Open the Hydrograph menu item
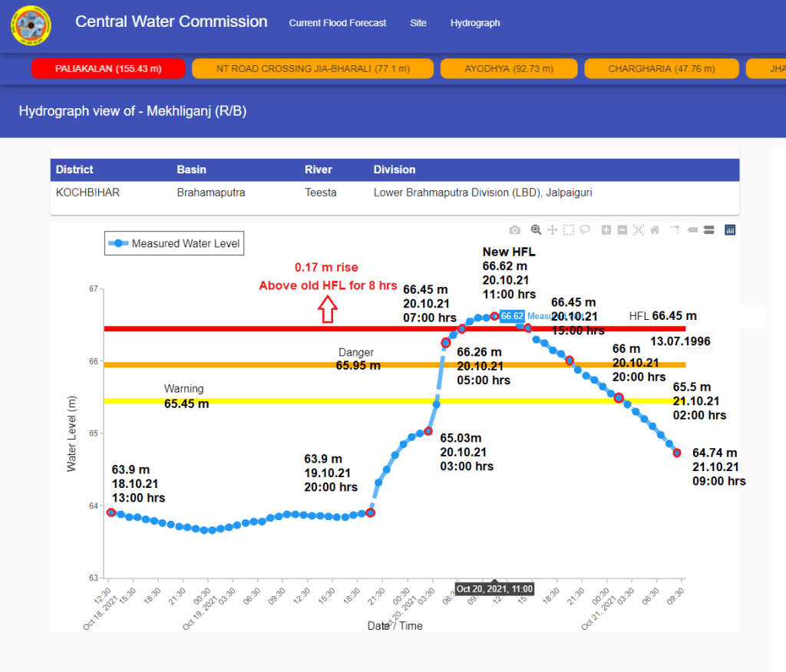 (475, 23)
